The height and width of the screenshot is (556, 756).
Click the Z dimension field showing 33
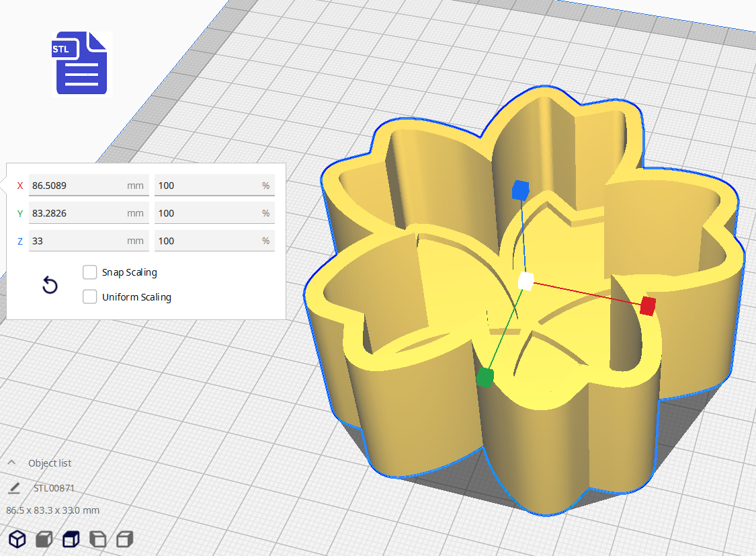[x=77, y=241]
